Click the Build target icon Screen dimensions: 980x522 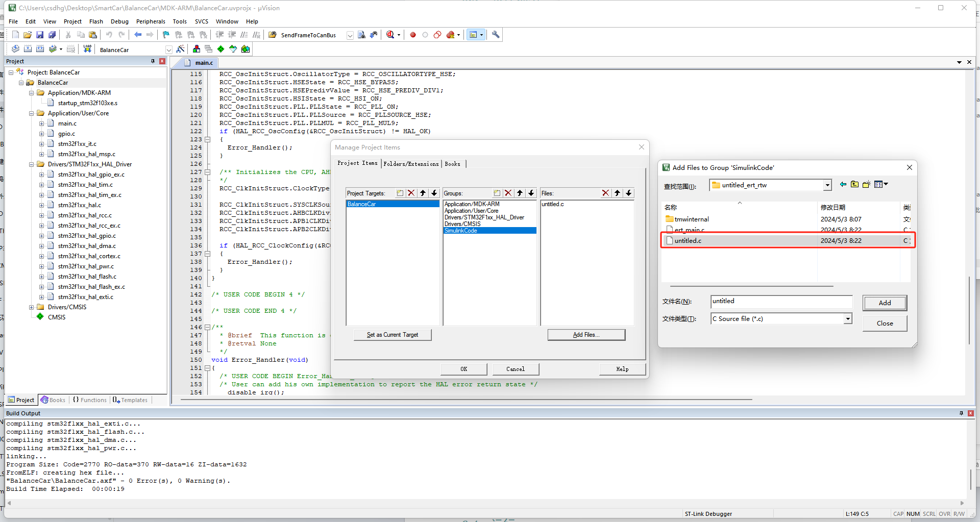pos(28,49)
